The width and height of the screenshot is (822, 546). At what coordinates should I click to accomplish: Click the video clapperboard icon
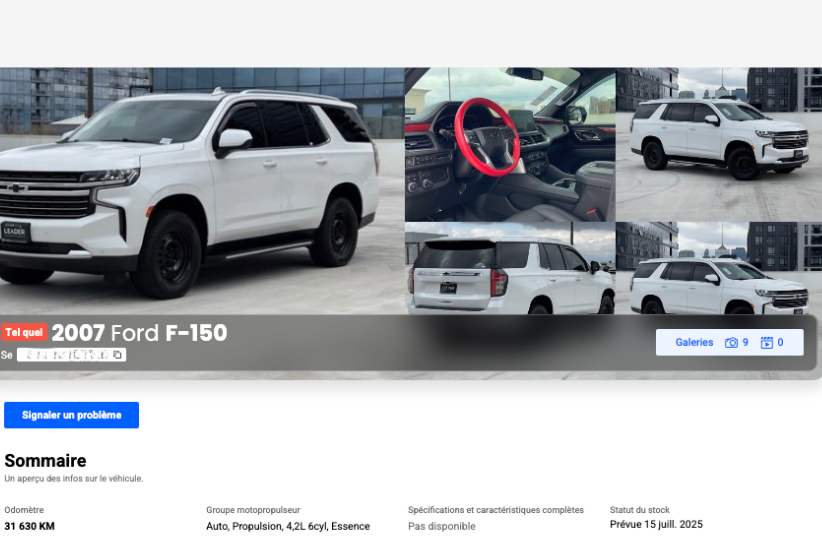tap(766, 343)
